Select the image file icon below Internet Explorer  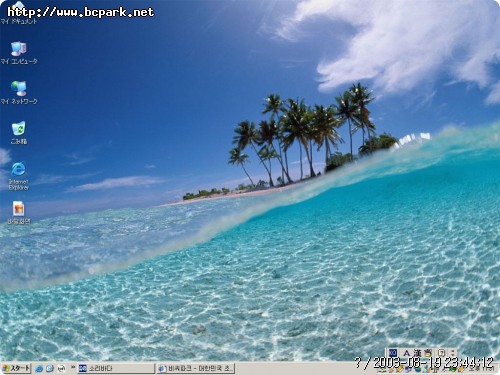18,212
